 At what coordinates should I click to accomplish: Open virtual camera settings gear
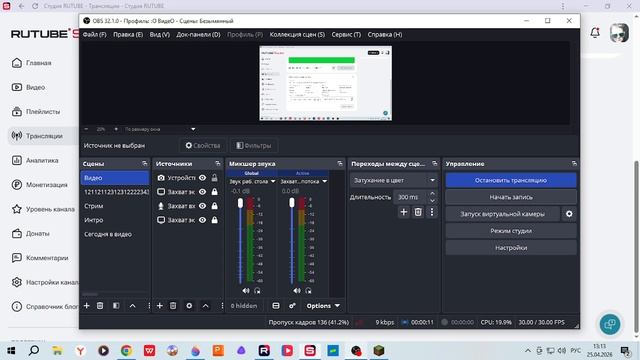tap(569, 214)
